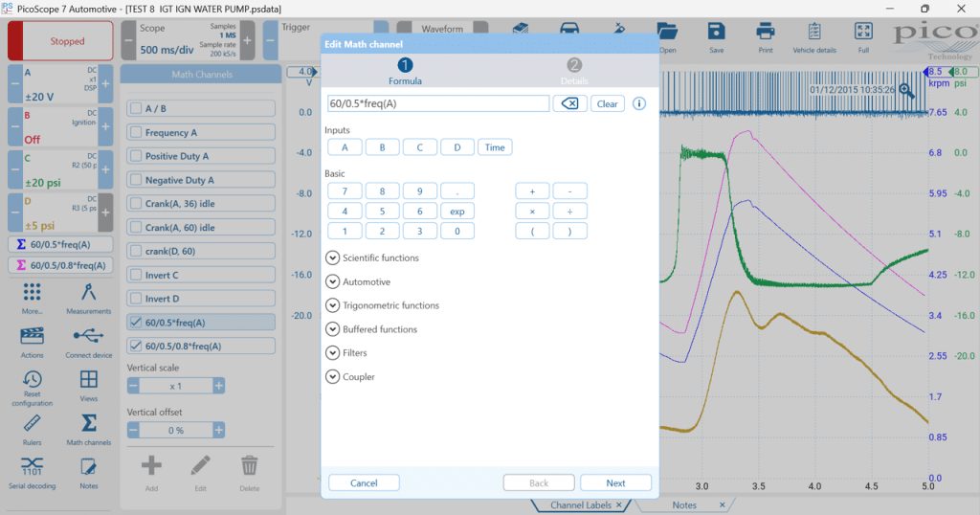
Task: Increase Vertical scale with plus
Action: pyautogui.click(x=219, y=386)
